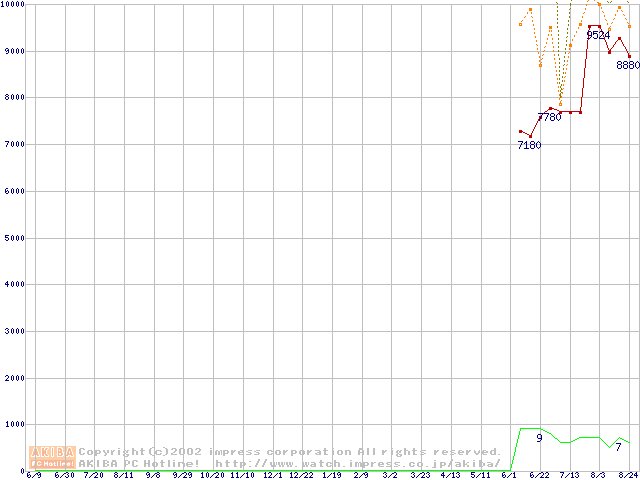Select the 7180 data label
This screenshot has width=640, height=480.
pyautogui.click(x=529, y=145)
